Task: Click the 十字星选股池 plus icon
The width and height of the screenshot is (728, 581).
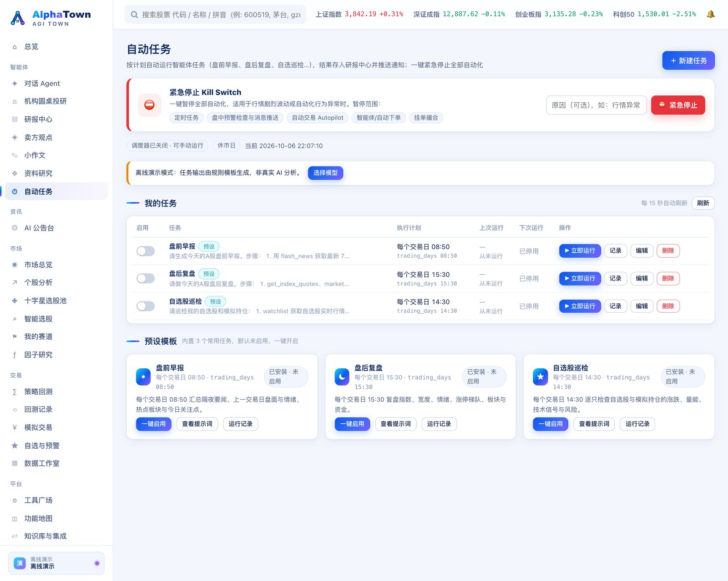Action: click(15, 301)
